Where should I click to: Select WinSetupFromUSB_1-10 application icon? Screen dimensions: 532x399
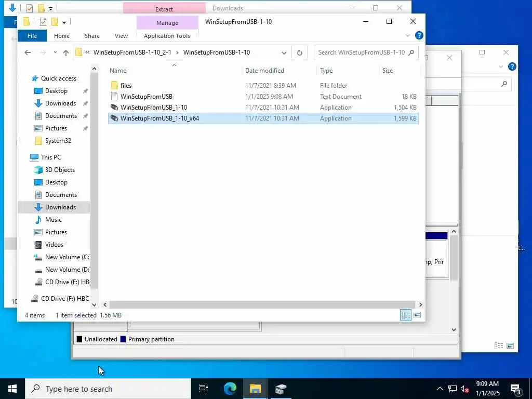pyautogui.click(x=114, y=107)
